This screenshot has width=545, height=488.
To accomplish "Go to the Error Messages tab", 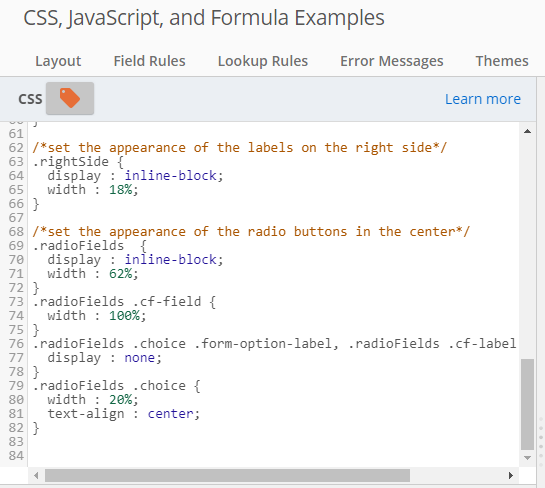I will (x=392, y=61).
